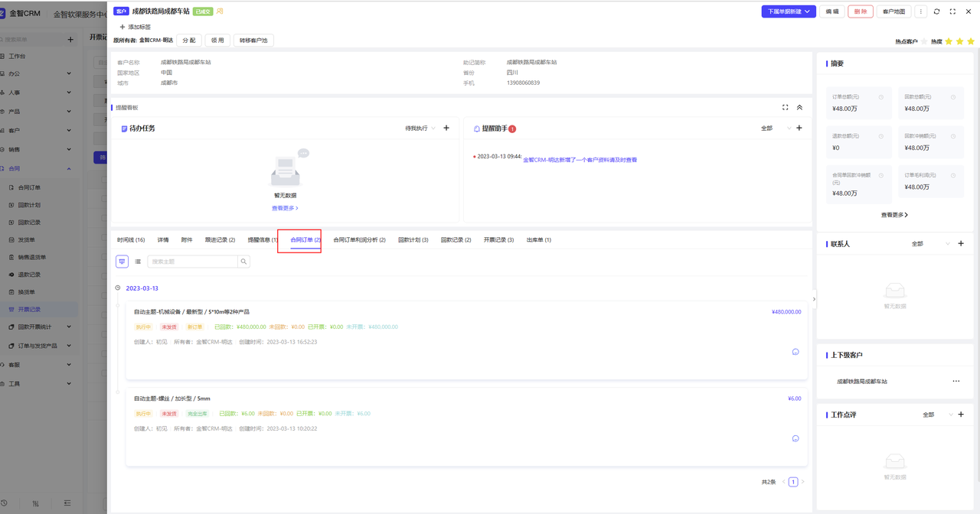The width and height of the screenshot is (980, 514).
Task: Click the follow icon next to 已成交 tag
Action: 220,11
